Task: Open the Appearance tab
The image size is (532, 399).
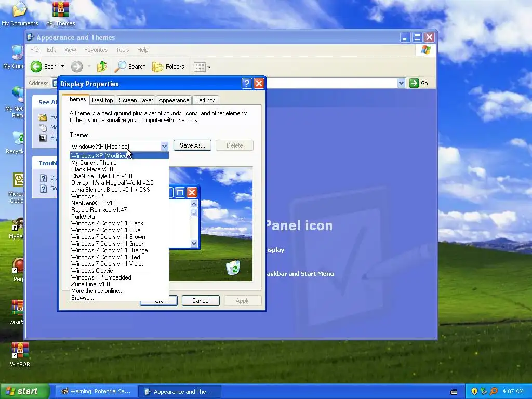Action: [x=174, y=100]
